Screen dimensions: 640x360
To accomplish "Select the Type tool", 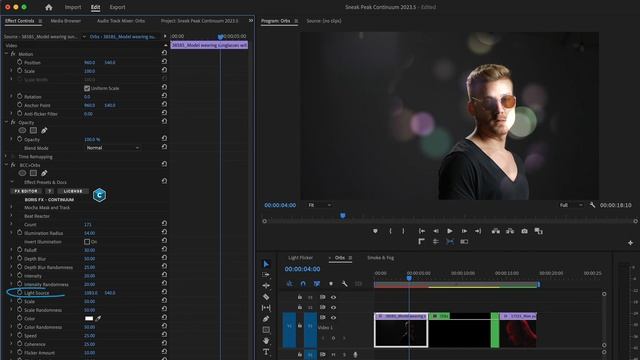I will click(266, 351).
